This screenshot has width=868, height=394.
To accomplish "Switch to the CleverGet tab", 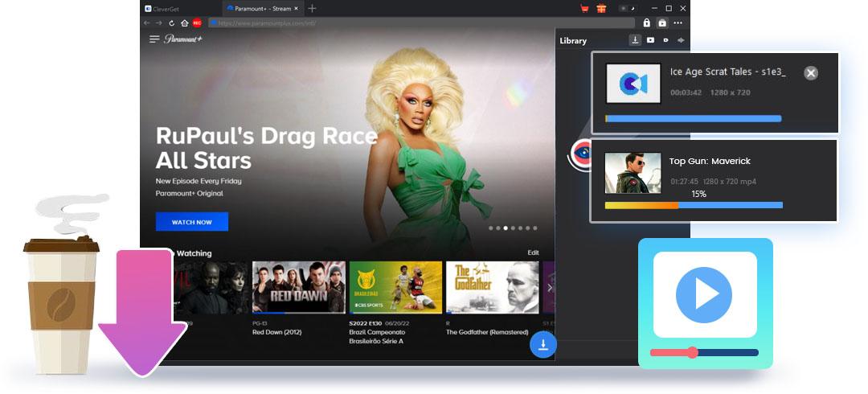I will click(x=169, y=8).
